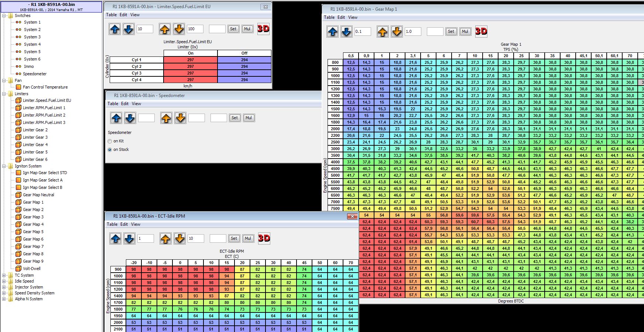Click blue down arrow in ECT-Idle RPM toolbar
The image size is (644, 332).
(x=129, y=239)
